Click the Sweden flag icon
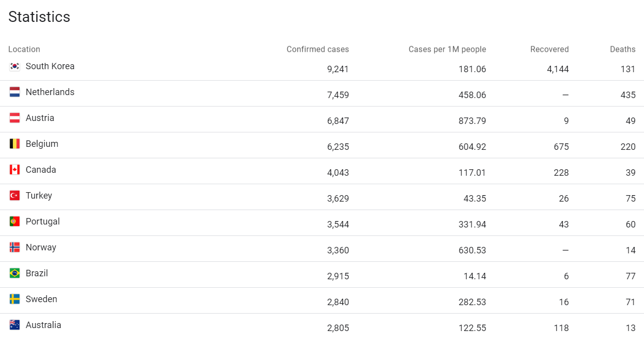Screen dimensions: 644x339 [x=14, y=299]
